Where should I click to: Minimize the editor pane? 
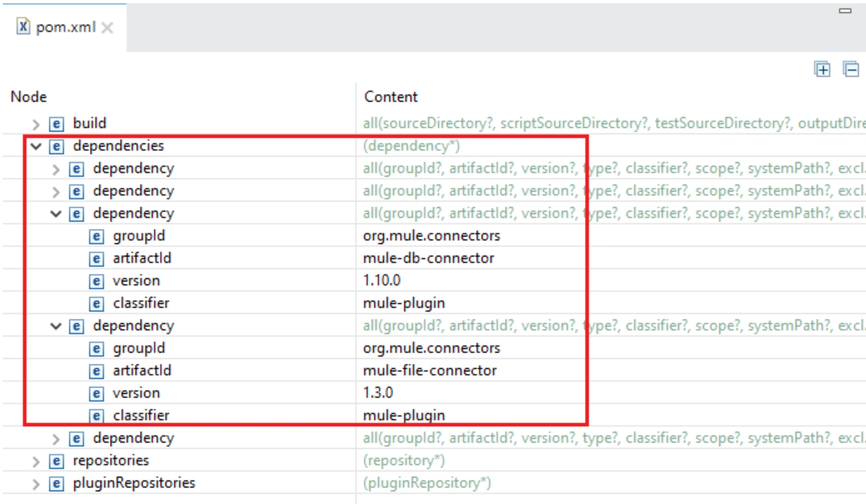coord(845,11)
